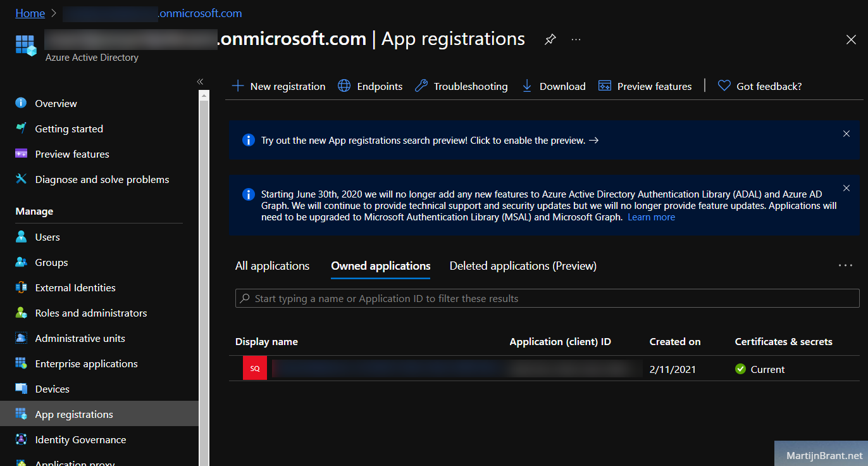
Task: Click the External Identities icon
Action: point(22,287)
